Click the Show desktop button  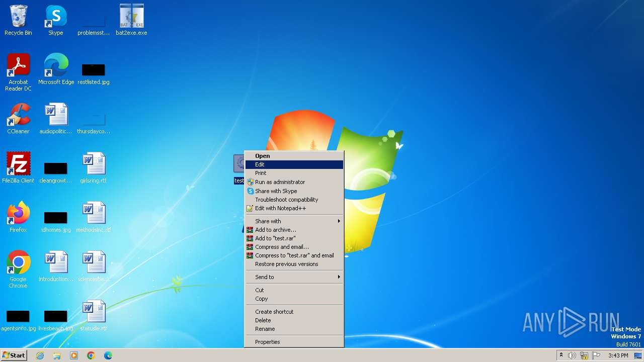point(638,355)
